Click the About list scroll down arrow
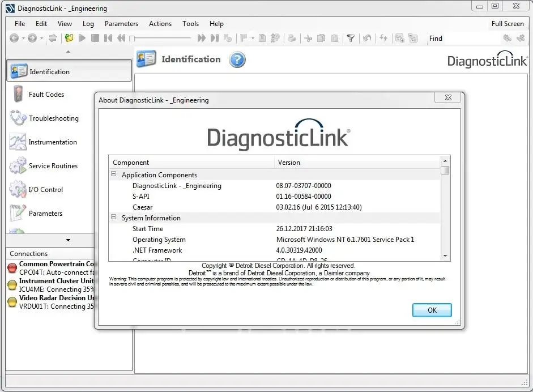The height and width of the screenshot is (392, 533). click(445, 256)
